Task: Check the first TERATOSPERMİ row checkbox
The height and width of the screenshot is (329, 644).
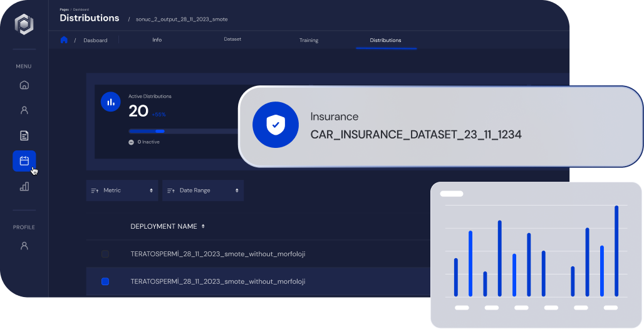Action: point(105,254)
